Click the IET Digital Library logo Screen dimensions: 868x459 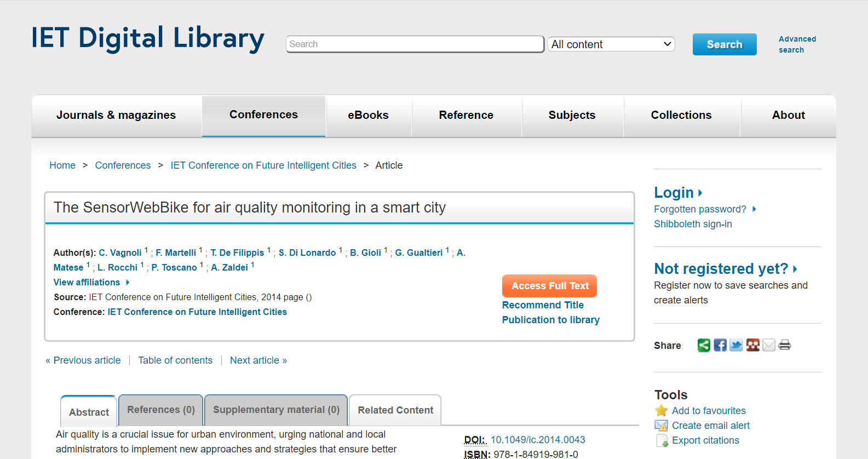(x=148, y=39)
